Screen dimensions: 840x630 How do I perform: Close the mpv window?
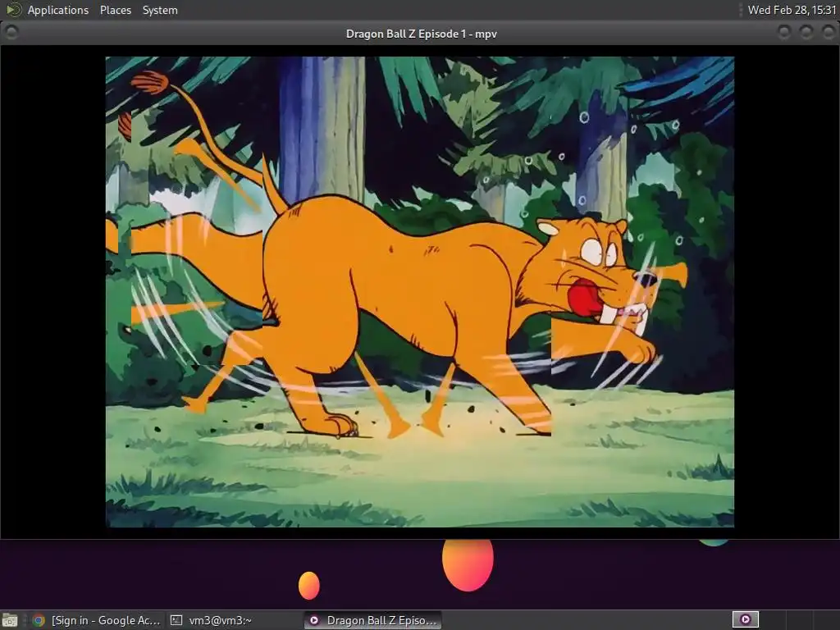click(829, 33)
